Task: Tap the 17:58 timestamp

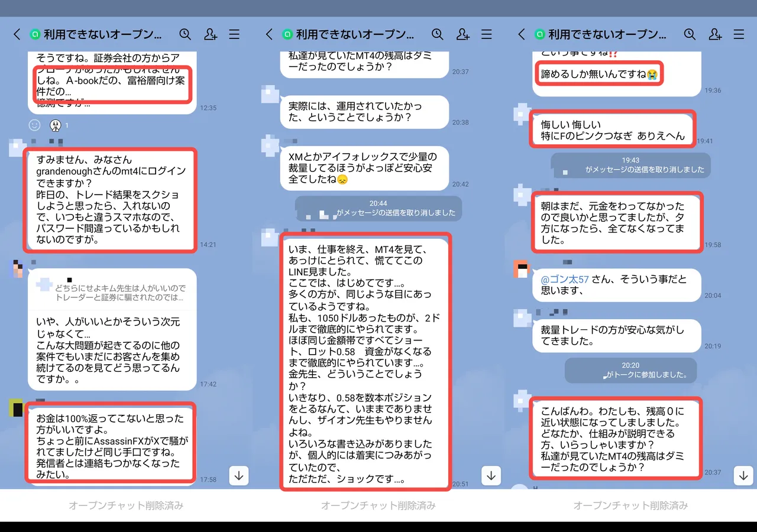Action: click(208, 479)
